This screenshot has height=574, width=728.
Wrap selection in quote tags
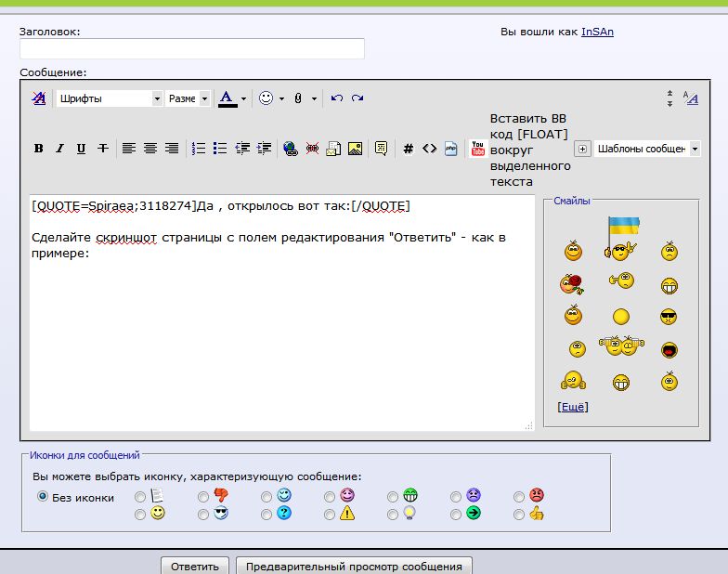point(381,149)
